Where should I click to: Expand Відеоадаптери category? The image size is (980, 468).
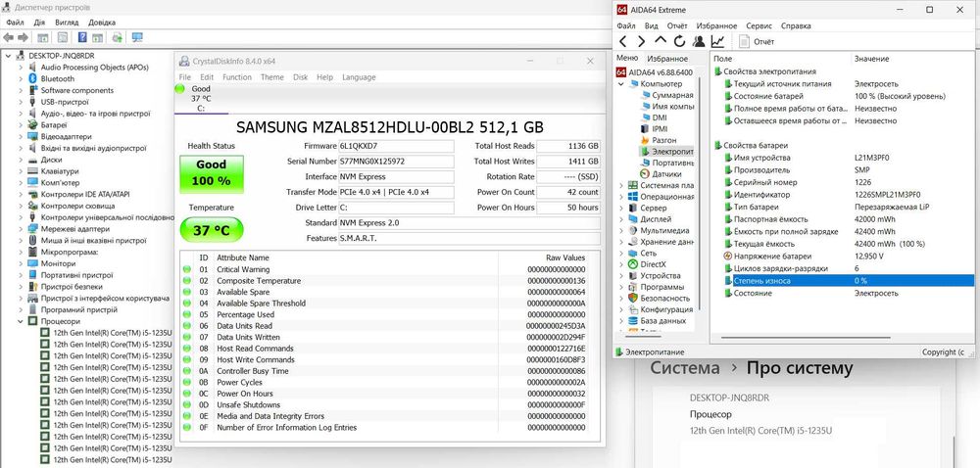coord(21,137)
